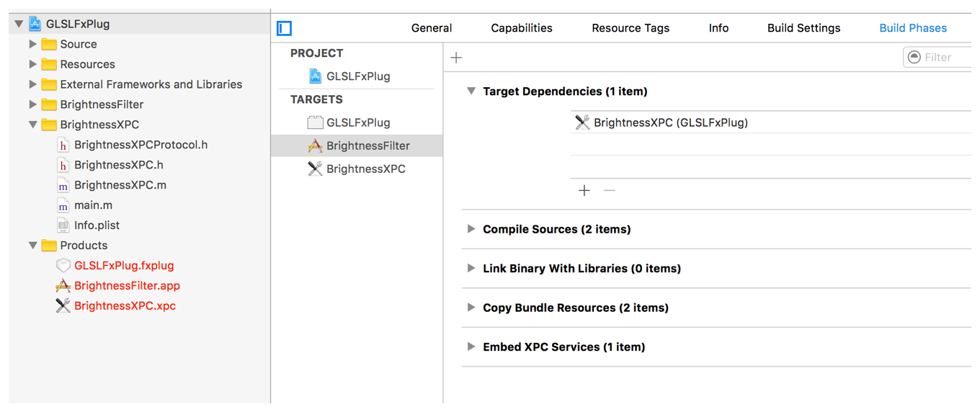Expand the Source folder
This screenshot has height=412, width=980.
pyautogui.click(x=32, y=44)
